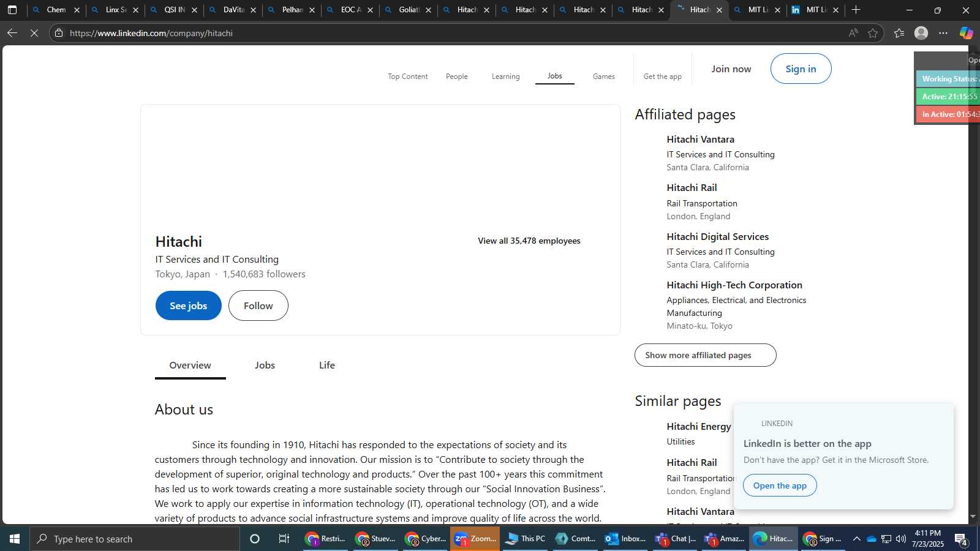The width and height of the screenshot is (980, 551).
Task: Open Task View in taskbar
Action: tap(284, 539)
